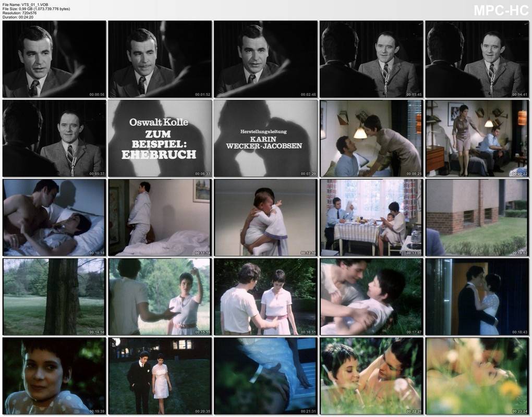Viewport: 532px width, 417px height.
Task: Open the 'Zum Beispiel: Ehebruch' title card thumbnail
Action: pyautogui.click(x=160, y=138)
